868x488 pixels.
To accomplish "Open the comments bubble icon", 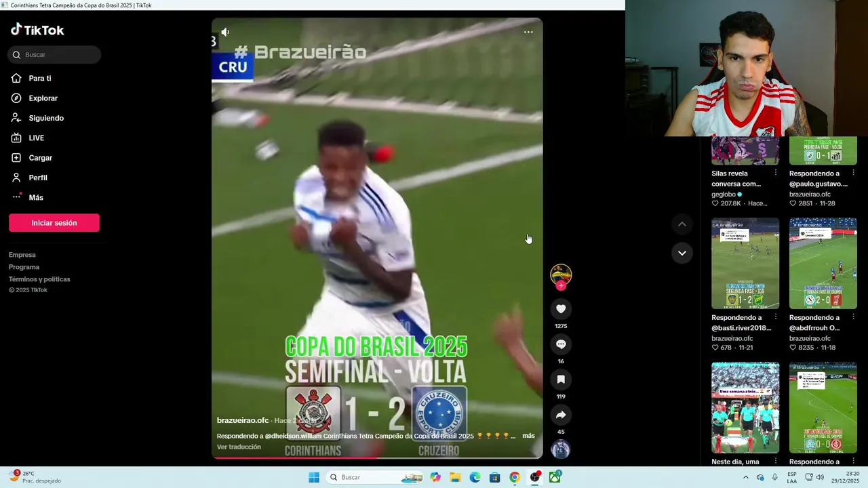I will (x=561, y=344).
